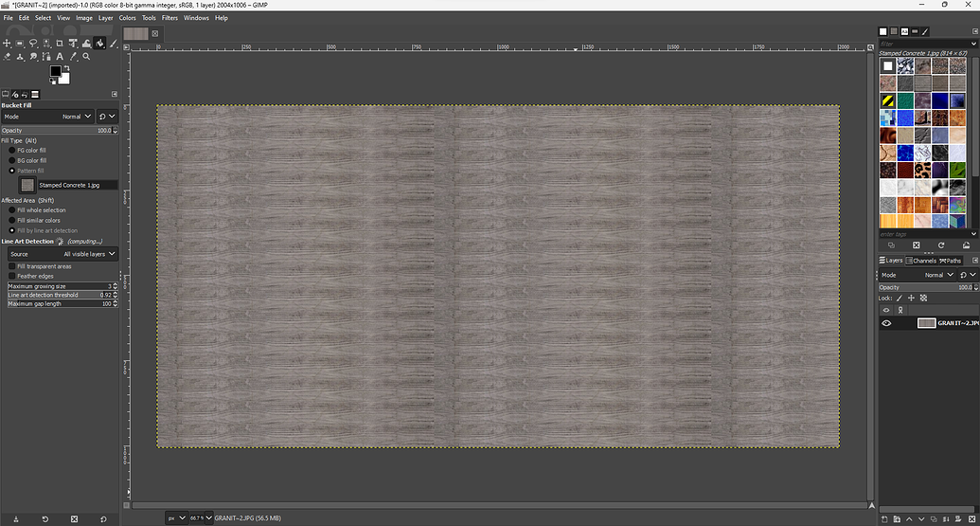
Task: Open the Layer menu
Action: point(106,18)
